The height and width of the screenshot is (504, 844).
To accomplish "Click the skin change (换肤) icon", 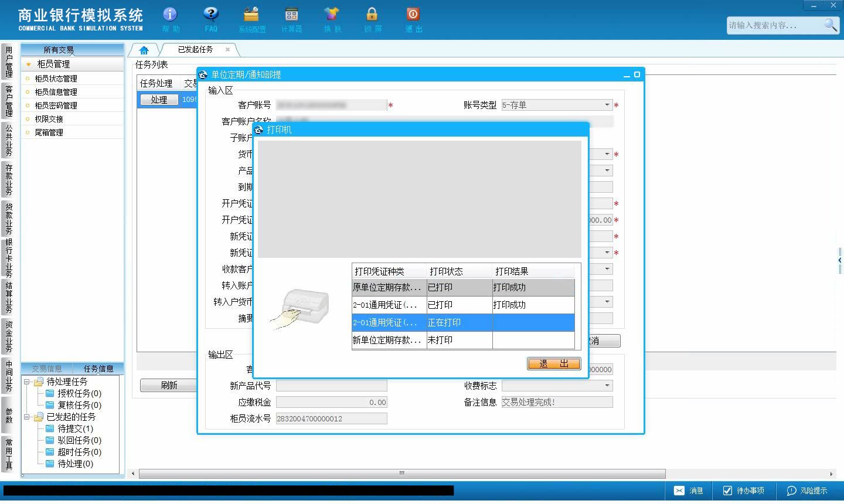I will point(332,19).
